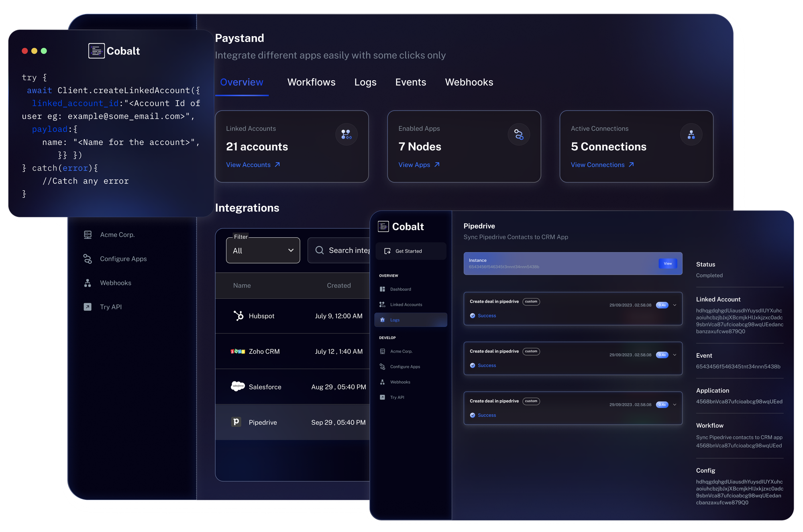Screen dimensions: 803x532
Task: Click the first custom tag badge
Action: coord(531,302)
